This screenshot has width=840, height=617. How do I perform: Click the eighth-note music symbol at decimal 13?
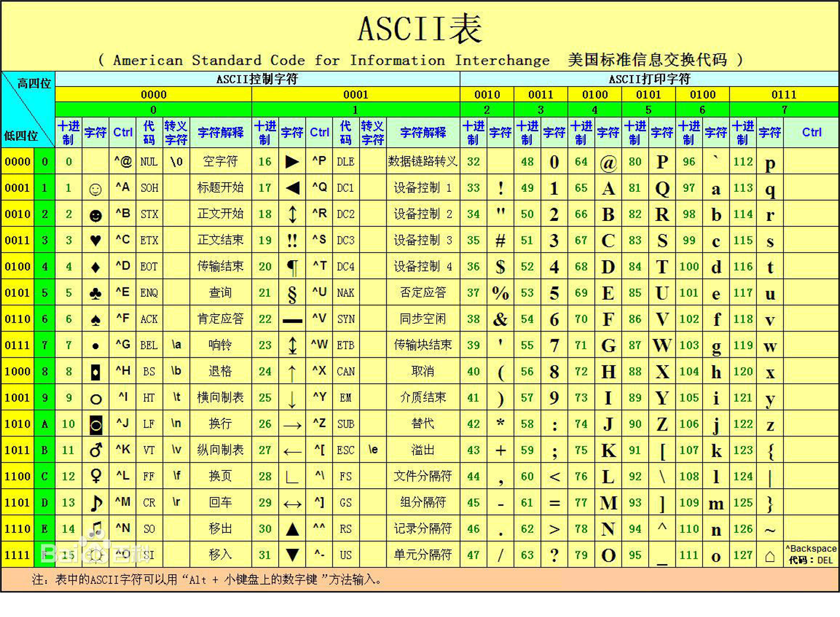coord(95,502)
